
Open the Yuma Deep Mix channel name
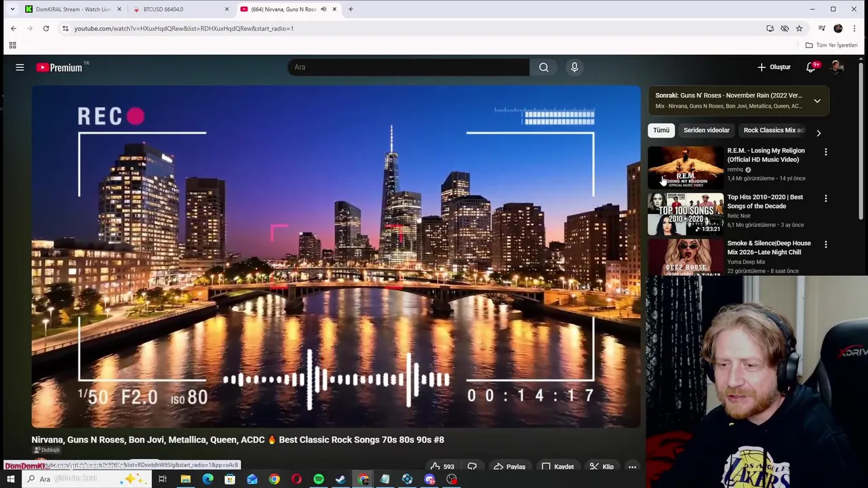(746, 262)
